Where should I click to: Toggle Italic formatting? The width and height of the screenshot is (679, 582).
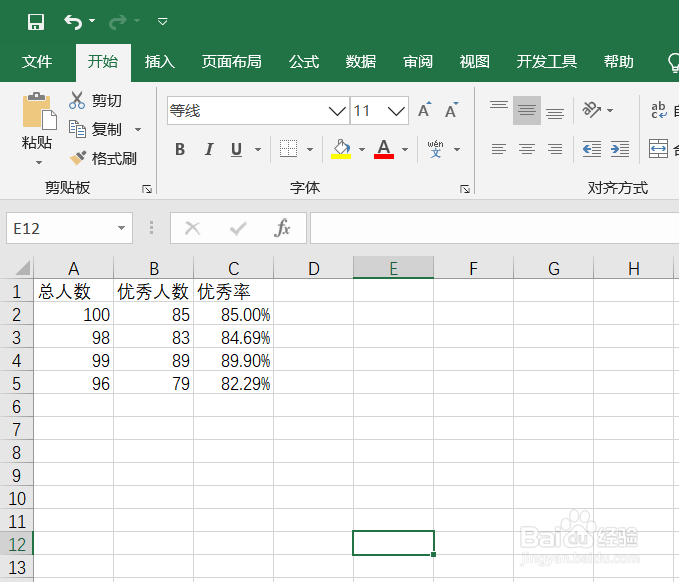[x=209, y=149]
